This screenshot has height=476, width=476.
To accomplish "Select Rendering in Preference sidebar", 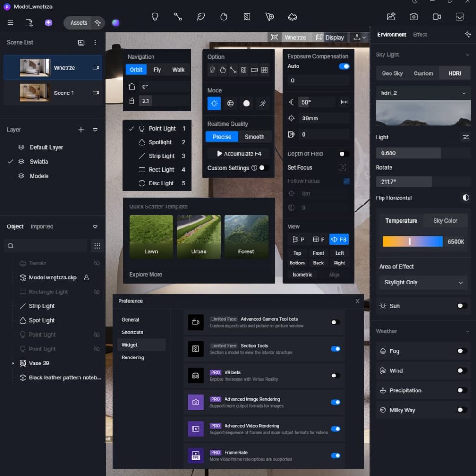I will tap(133, 357).
